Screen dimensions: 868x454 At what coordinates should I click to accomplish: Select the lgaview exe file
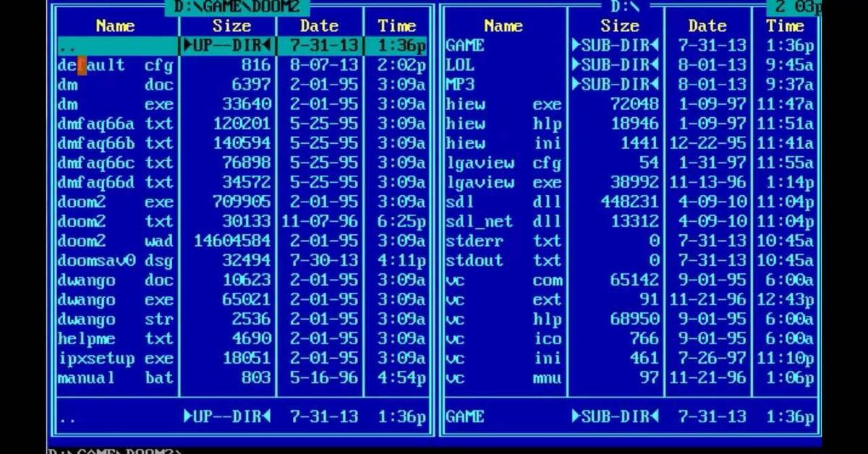coord(503,182)
